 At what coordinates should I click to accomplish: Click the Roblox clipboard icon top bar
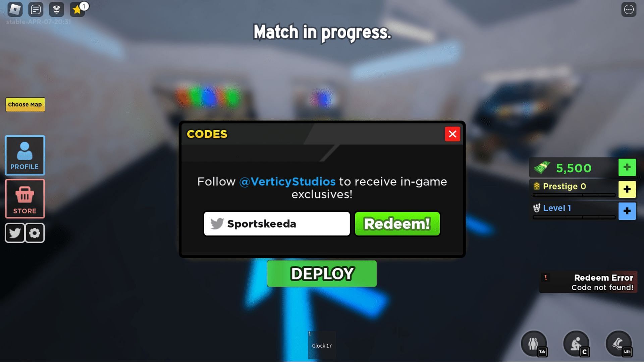coord(35,9)
